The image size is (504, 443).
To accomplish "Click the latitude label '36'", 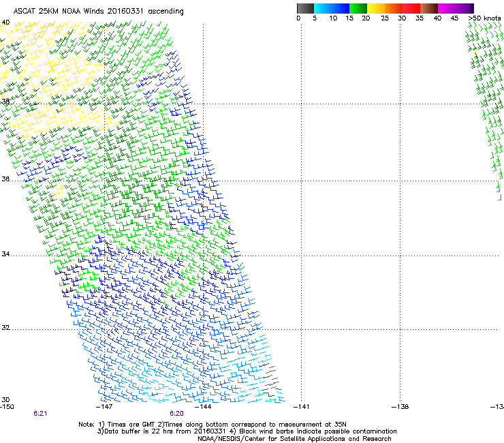I will click(5, 179).
